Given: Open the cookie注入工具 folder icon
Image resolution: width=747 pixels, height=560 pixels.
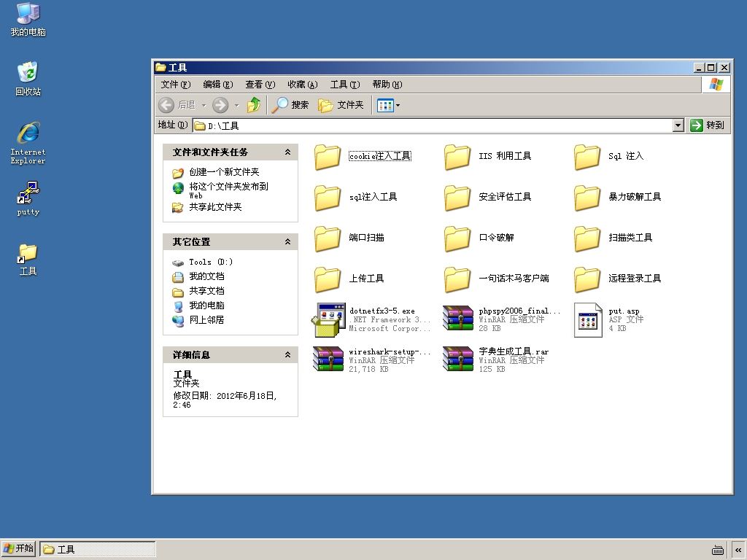Looking at the screenshot, I should (328, 157).
